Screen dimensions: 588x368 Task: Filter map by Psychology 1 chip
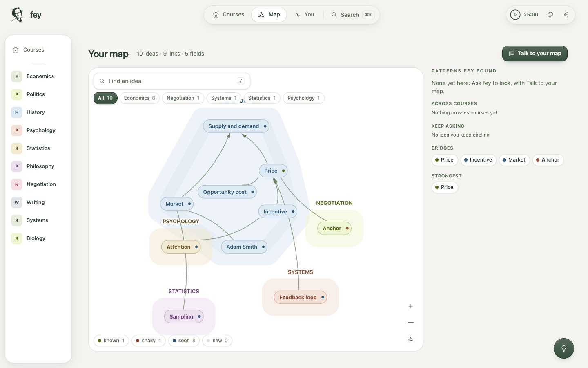[x=304, y=98]
